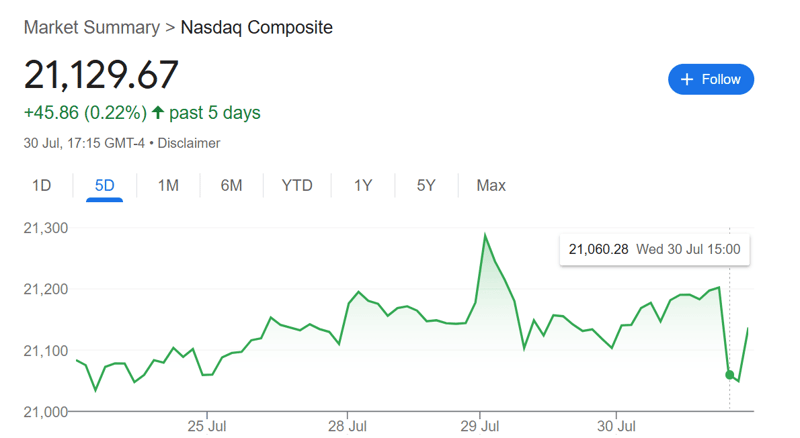This screenshot has height=438, width=800.
Task: Click the plus icon on Follow button
Action: (x=686, y=79)
